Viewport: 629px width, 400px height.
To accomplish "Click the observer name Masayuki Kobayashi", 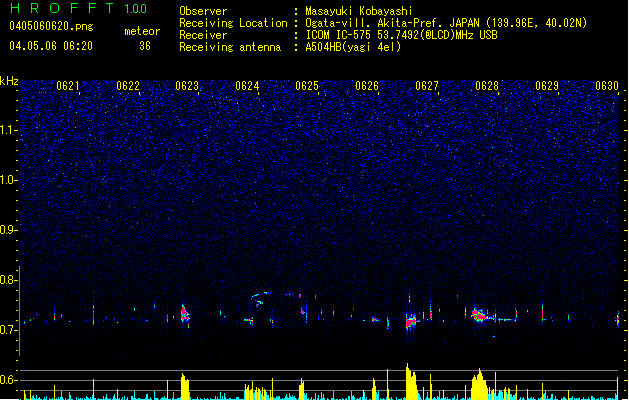I will coord(359,11).
